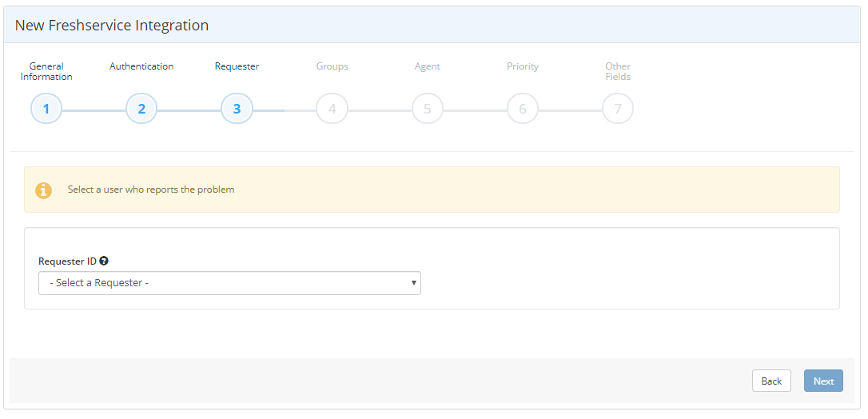Click the yellow info icon in banner

click(43, 190)
